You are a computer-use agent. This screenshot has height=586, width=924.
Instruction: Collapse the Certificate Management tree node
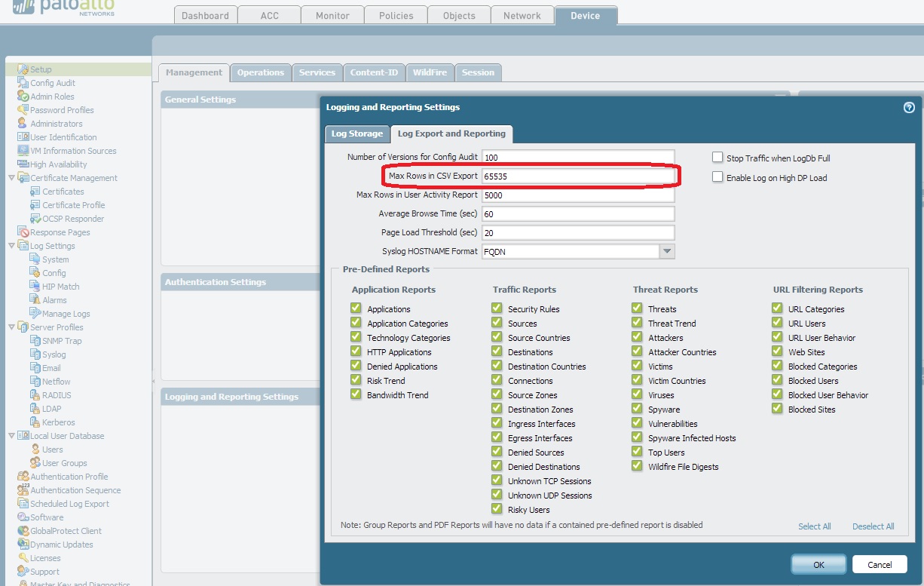click(11, 178)
